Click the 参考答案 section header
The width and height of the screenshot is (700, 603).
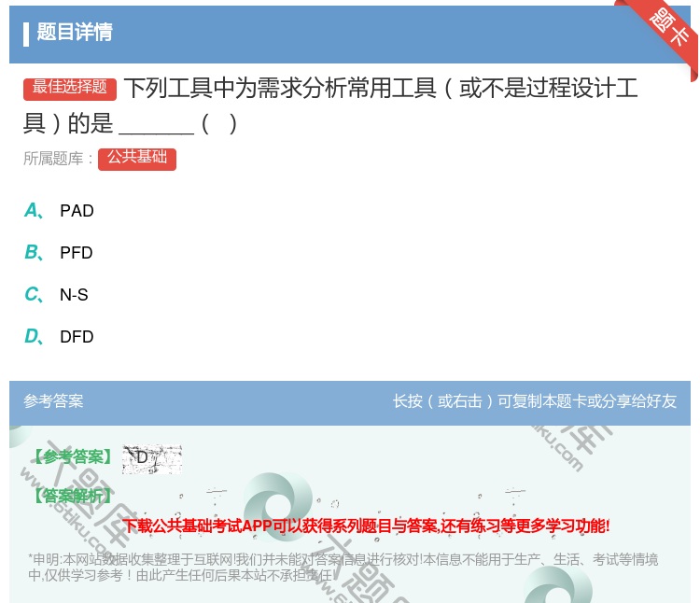[x=53, y=400]
